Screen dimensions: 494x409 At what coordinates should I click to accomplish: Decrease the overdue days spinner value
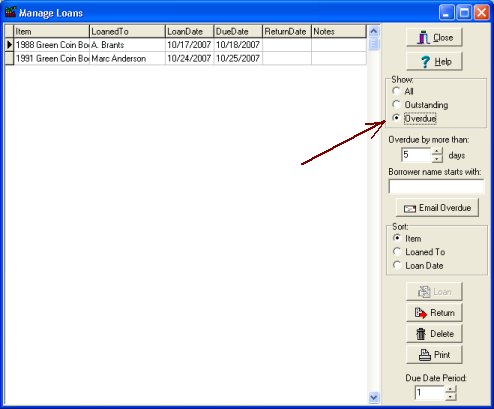point(437,159)
